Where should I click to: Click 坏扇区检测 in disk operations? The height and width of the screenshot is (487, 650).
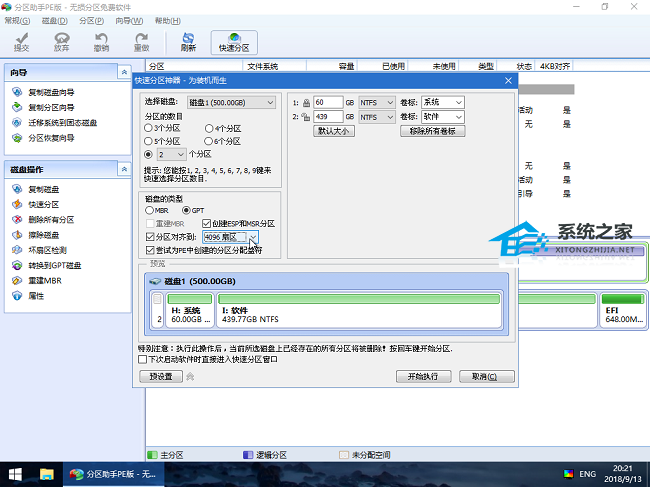point(48,250)
